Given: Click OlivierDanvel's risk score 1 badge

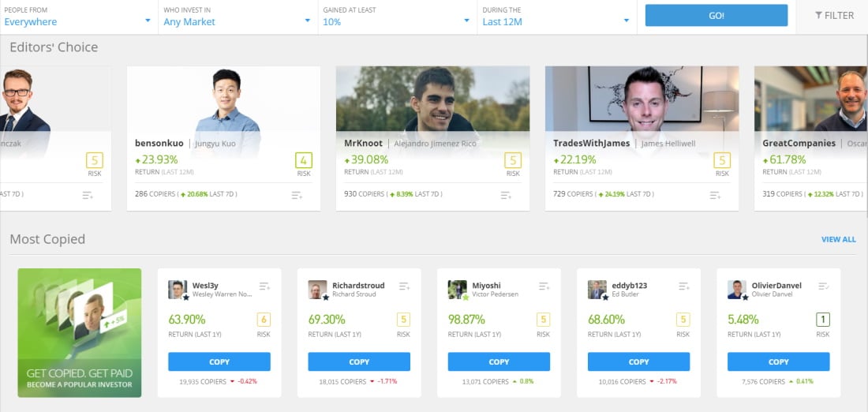Looking at the screenshot, I should pos(822,320).
